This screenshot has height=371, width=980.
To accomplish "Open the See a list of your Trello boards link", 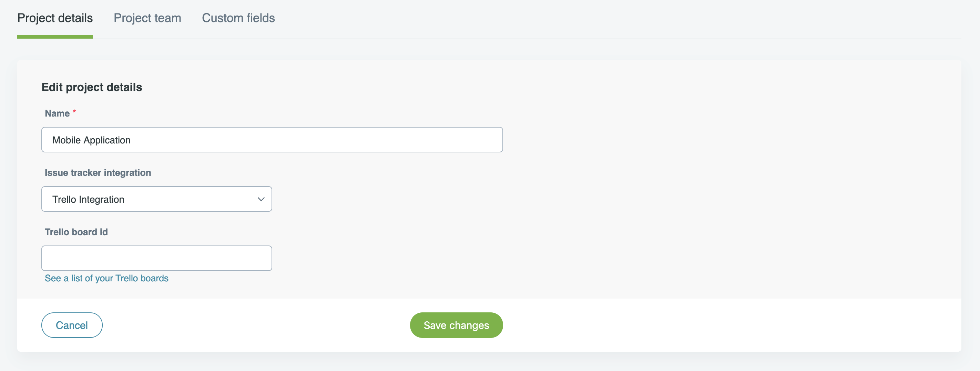I will (x=106, y=278).
